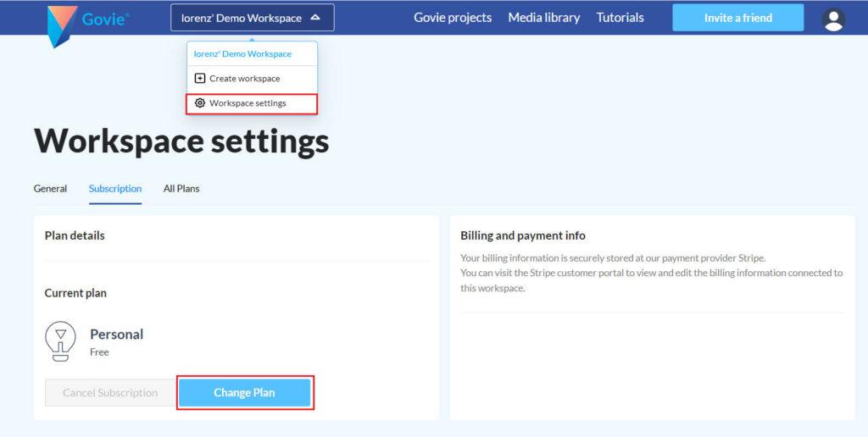Open the Workspace settings menu entry
The width and height of the screenshot is (868, 437).
[x=248, y=103]
